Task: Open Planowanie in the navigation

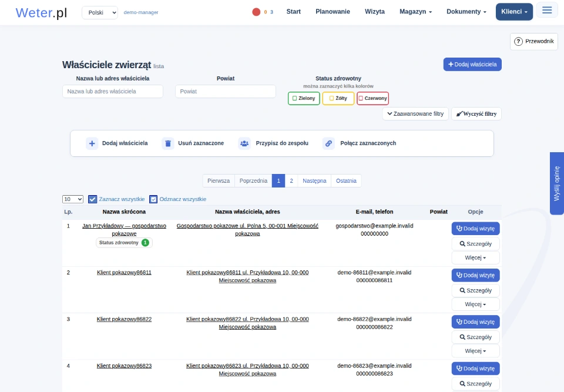Action: [x=333, y=12]
